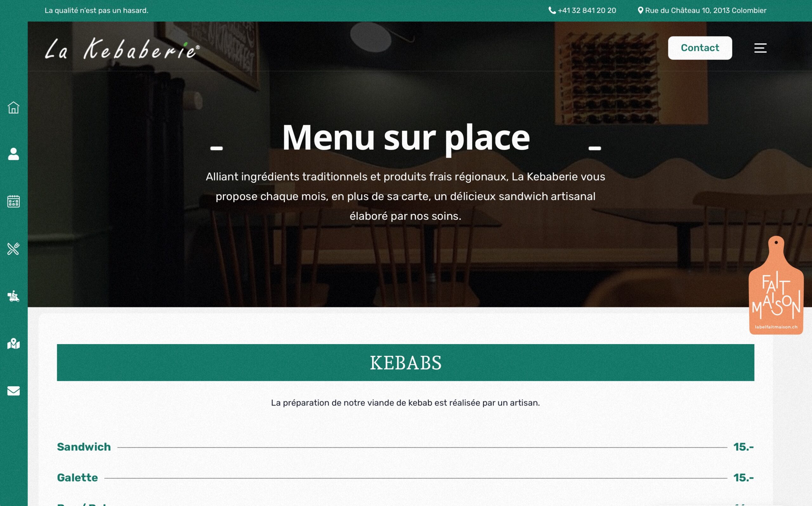The image size is (812, 506).
Task: Click the envelope mail sidebar icon
Action: tap(13, 391)
